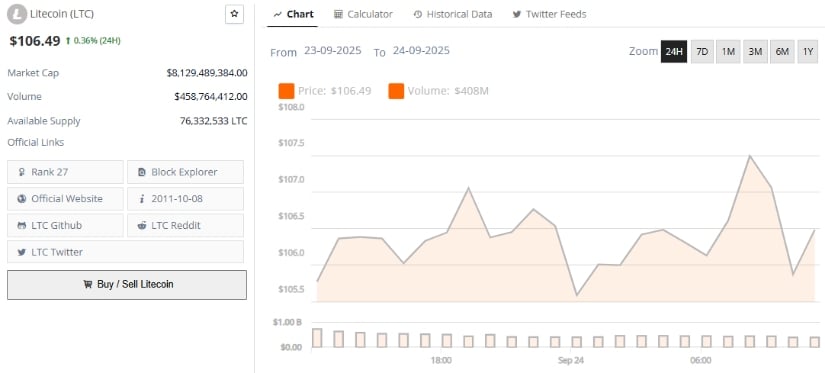Switch to the Calculator tab

364,14
